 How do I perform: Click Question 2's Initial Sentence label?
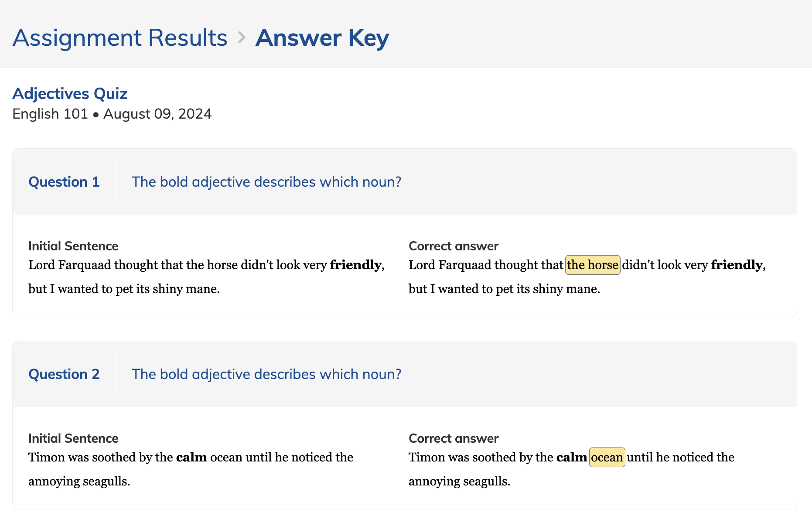click(73, 438)
